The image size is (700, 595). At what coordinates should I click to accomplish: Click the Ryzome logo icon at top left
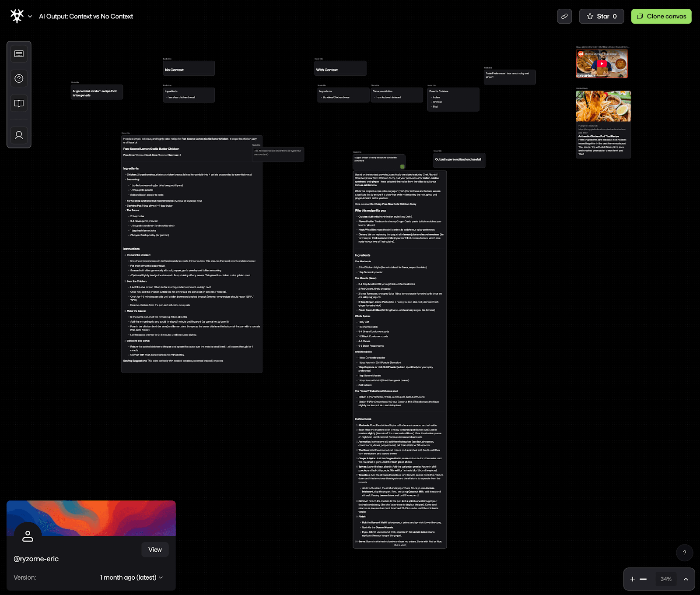coord(17,16)
